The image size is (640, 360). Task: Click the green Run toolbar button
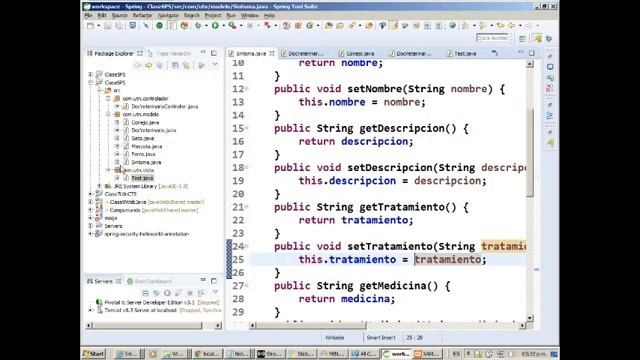point(215,26)
